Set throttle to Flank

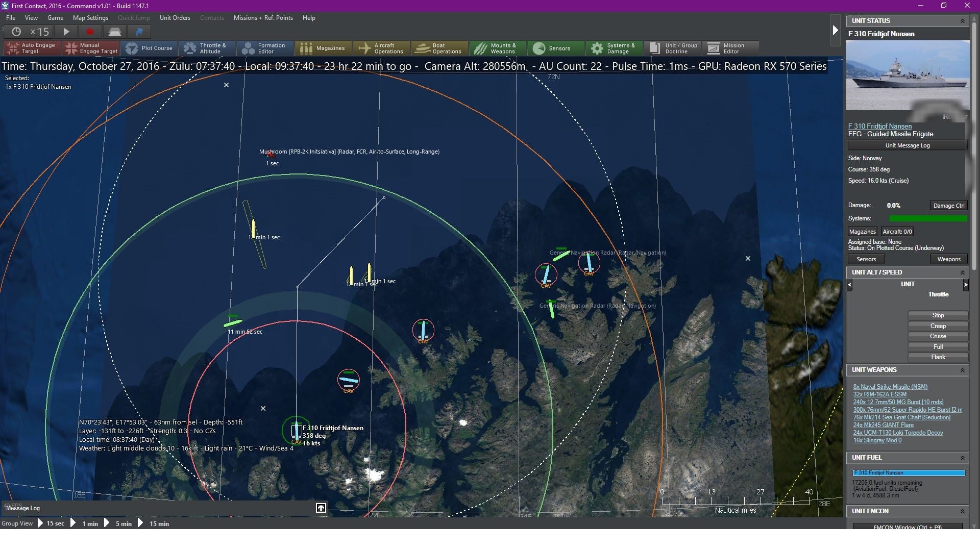[x=938, y=357]
